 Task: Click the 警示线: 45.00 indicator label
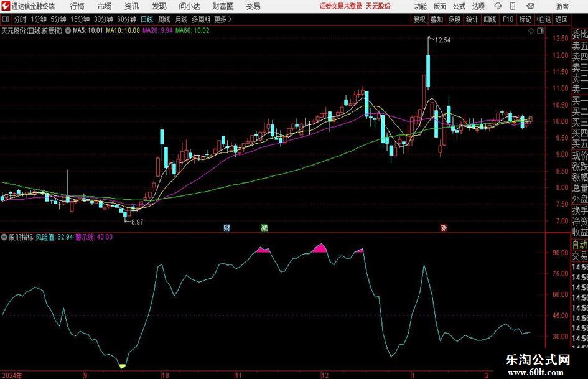94,236
